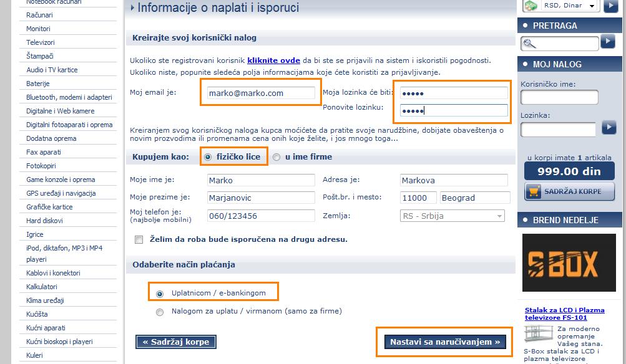Open 'Kućni aparati' category
The width and height of the screenshot is (626, 364).
pyautogui.click(x=46, y=328)
